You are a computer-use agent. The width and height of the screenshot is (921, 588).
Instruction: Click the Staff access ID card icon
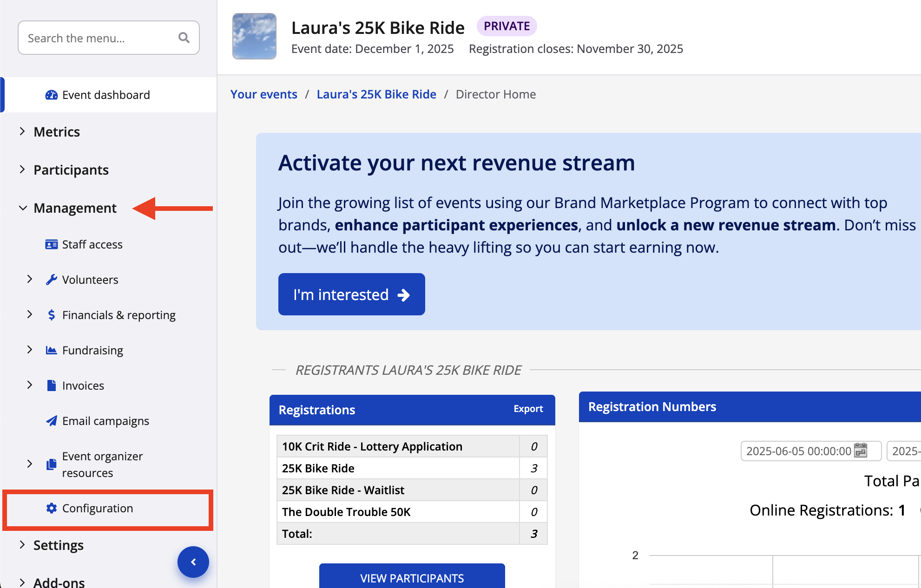click(51, 245)
